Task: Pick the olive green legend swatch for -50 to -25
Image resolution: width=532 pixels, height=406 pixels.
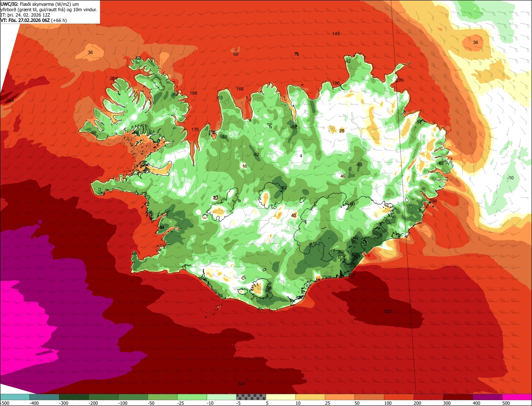Action: 163,397
